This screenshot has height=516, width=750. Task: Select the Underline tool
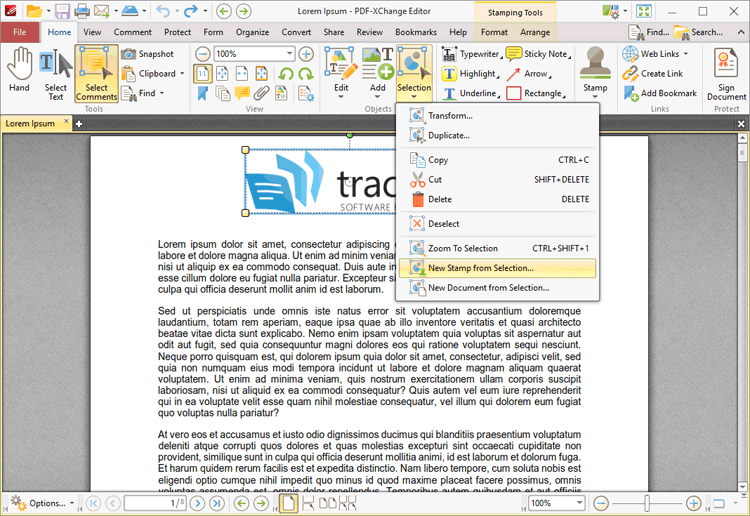tap(471, 93)
